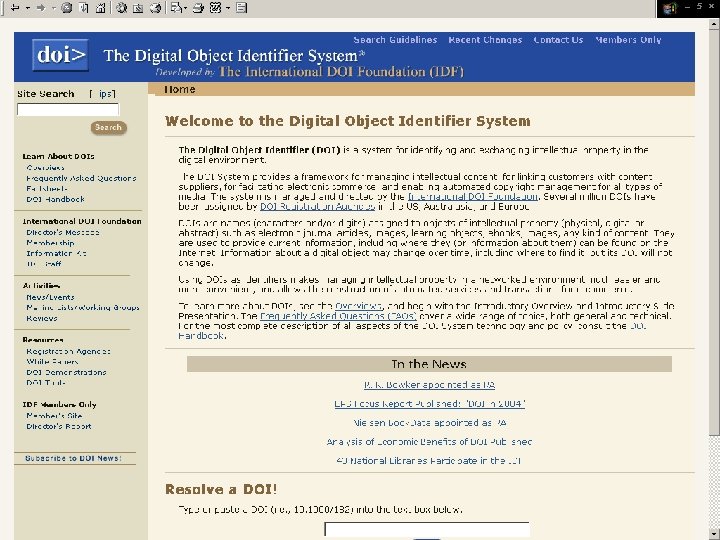This screenshot has width=720, height=540.
Task: Open R.R. Bowker appointed as RA news
Action: pyautogui.click(x=429, y=385)
